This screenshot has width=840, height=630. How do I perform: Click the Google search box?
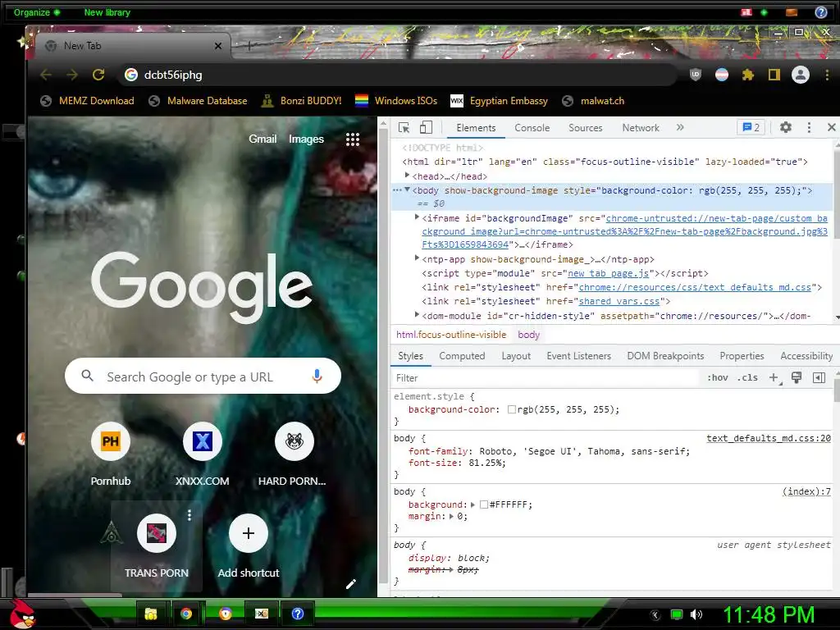coord(203,376)
